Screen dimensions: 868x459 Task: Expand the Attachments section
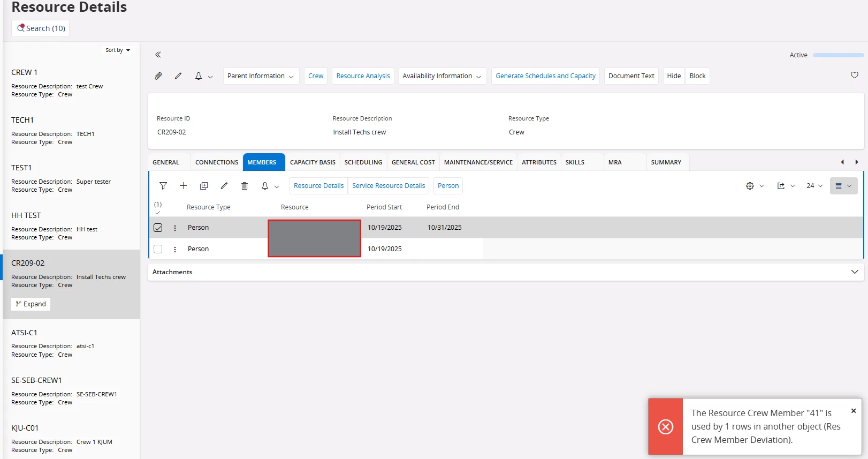(855, 272)
